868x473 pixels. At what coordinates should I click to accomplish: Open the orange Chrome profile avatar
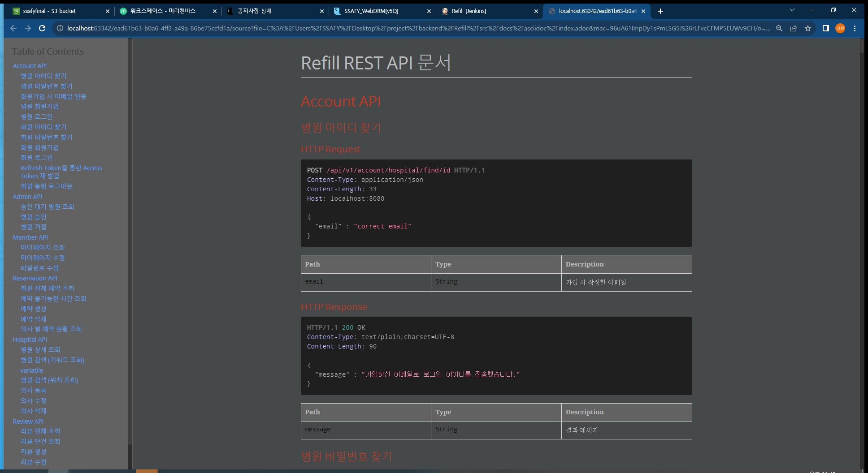point(840,28)
